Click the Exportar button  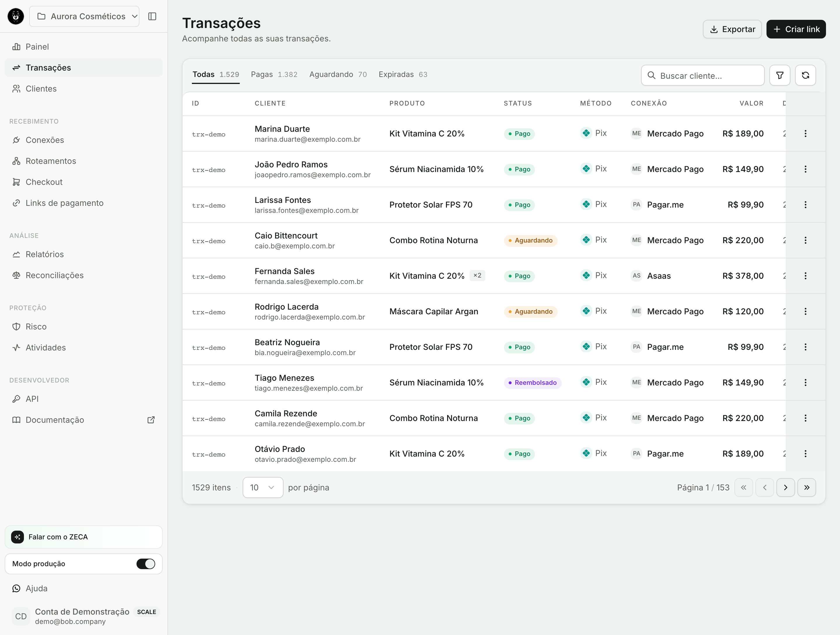tap(732, 29)
